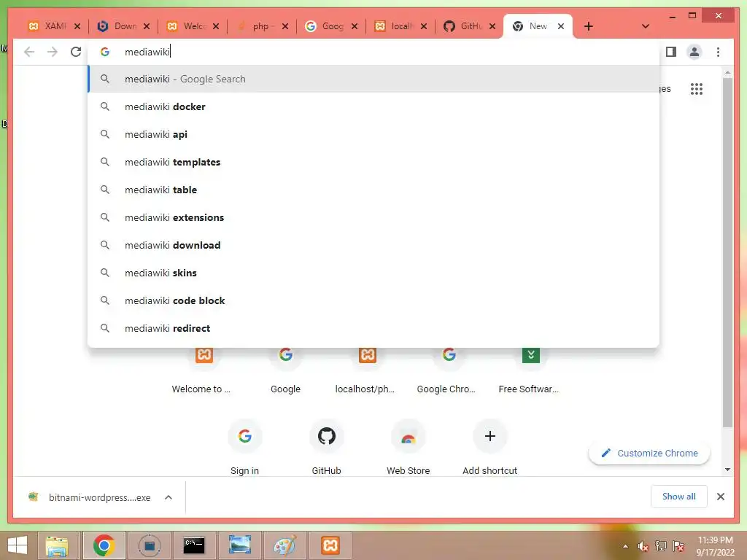
Task: Close the XAMPP tab
Action: point(77,26)
